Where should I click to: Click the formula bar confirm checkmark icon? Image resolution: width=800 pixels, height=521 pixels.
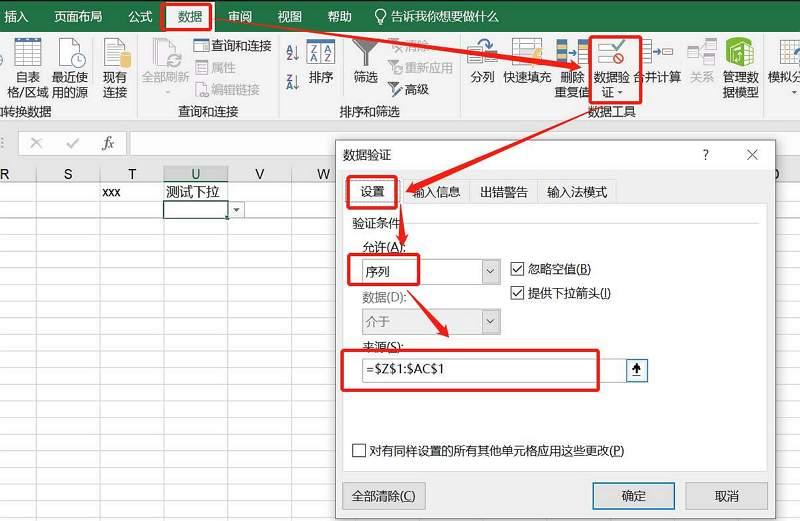[x=72, y=143]
